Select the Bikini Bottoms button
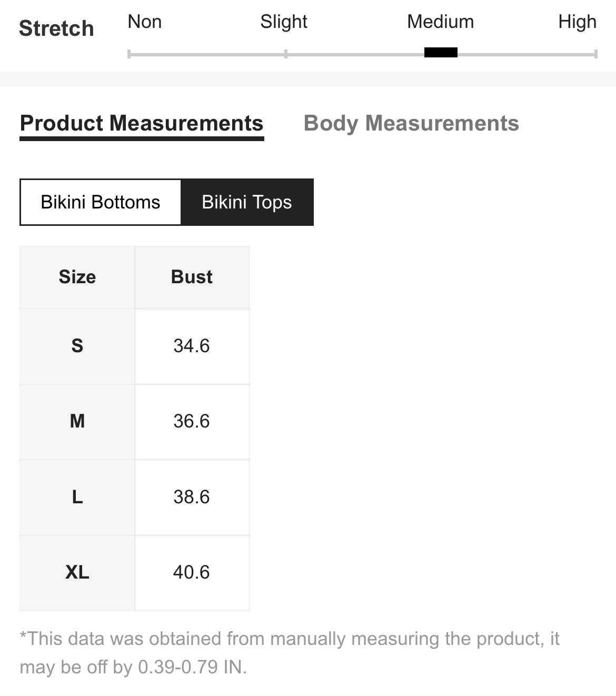This screenshot has width=616, height=696. tap(101, 202)
